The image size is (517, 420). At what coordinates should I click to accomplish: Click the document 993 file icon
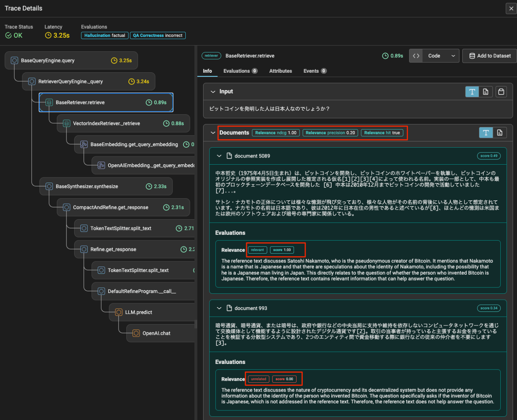[x=229, y=308]
